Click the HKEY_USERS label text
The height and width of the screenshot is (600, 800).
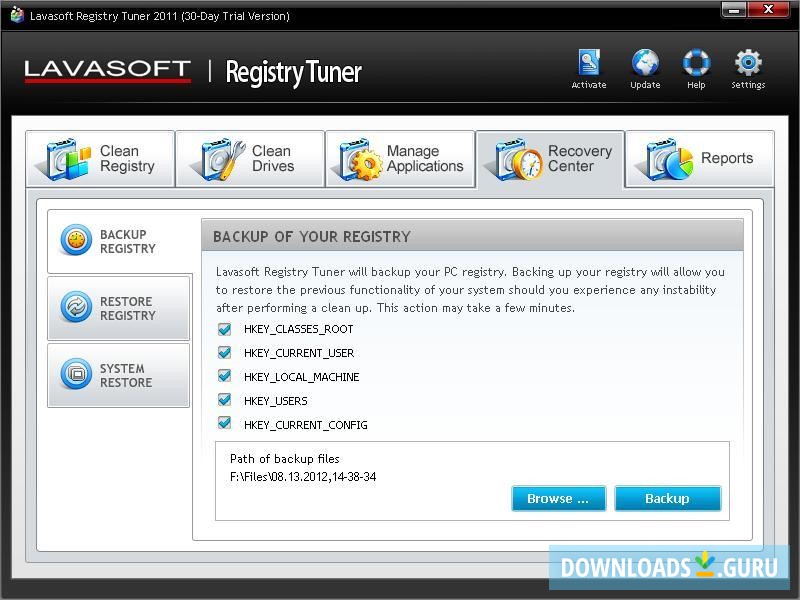tap(276, 401)
